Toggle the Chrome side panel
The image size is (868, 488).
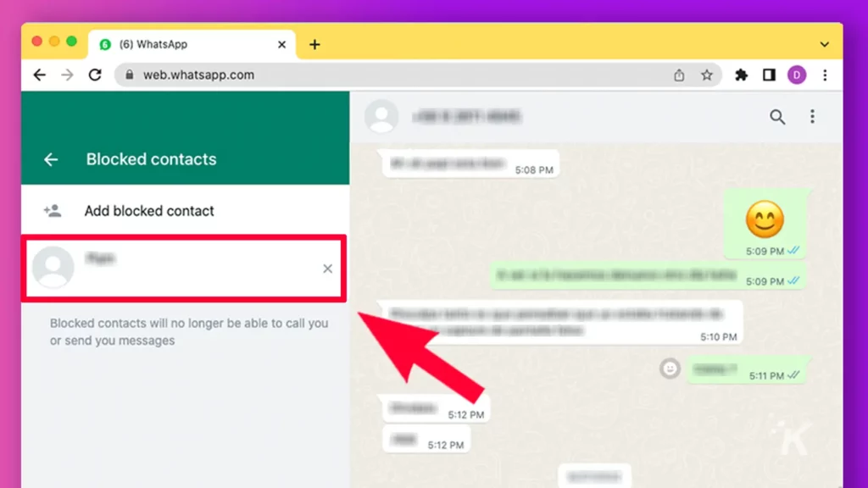point(769,75)
